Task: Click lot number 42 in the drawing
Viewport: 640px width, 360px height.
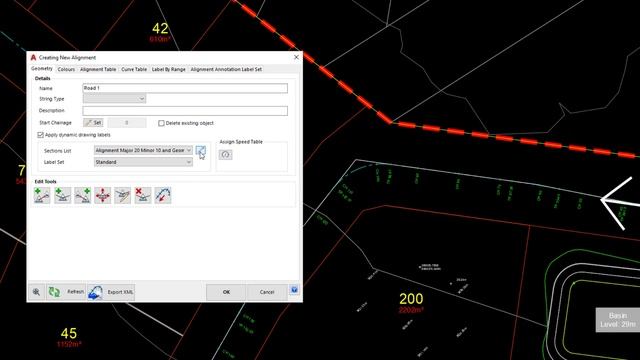Action: [x=160, y=29]
